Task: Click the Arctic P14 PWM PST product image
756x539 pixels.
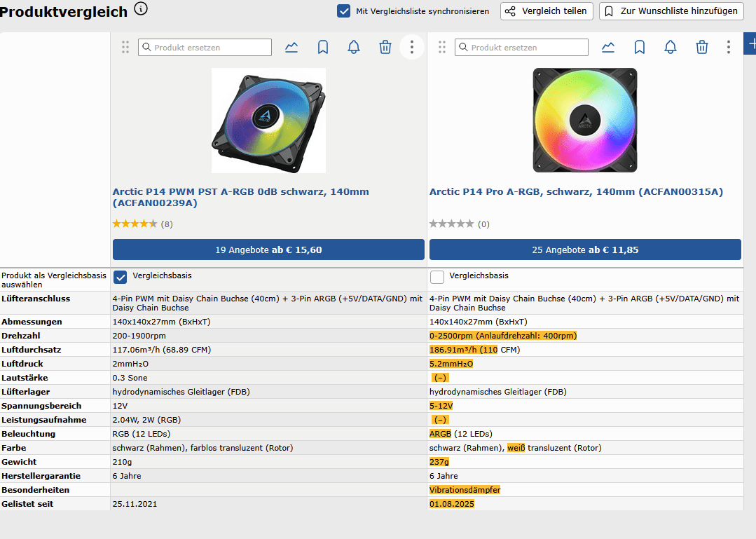Action: pos(268,121)
